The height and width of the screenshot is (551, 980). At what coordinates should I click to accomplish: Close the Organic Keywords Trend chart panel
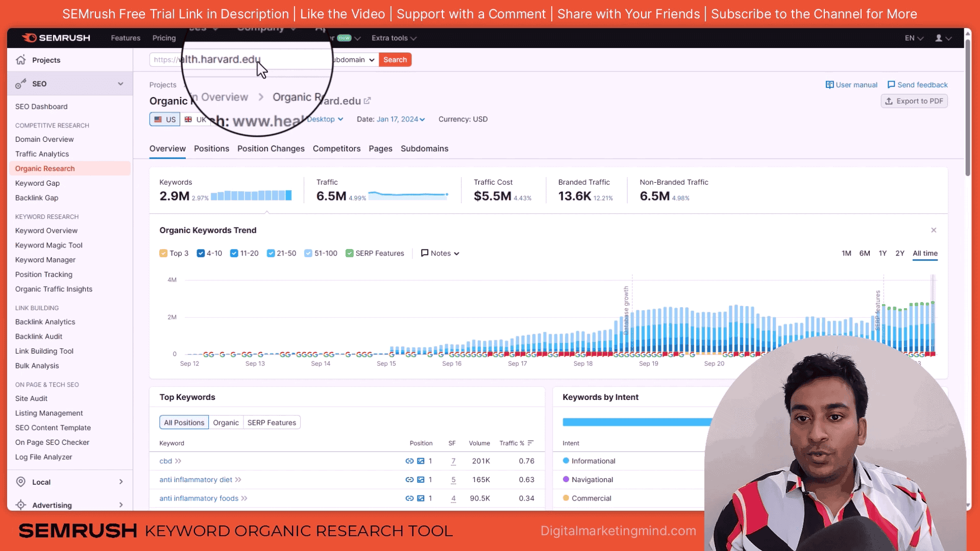click(x=934, y=230)
